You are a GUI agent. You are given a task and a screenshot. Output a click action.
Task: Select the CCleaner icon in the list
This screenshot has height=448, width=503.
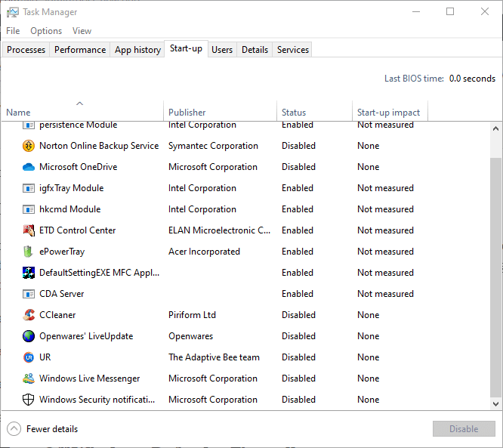click(x=29, y=315)
